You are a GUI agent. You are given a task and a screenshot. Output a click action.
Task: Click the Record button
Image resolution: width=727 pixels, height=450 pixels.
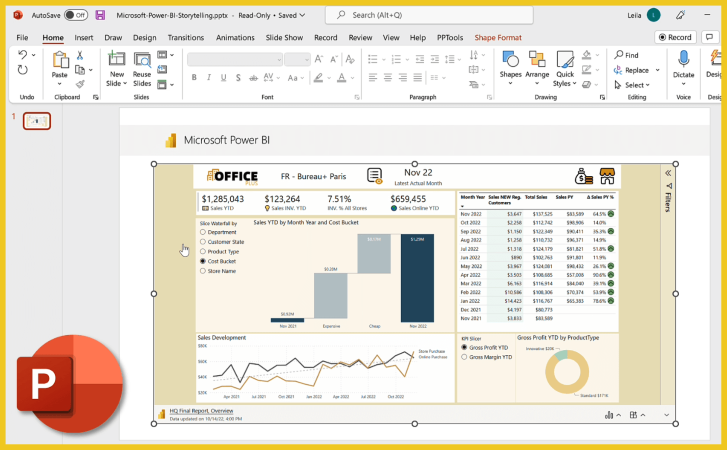click(674, 37)
